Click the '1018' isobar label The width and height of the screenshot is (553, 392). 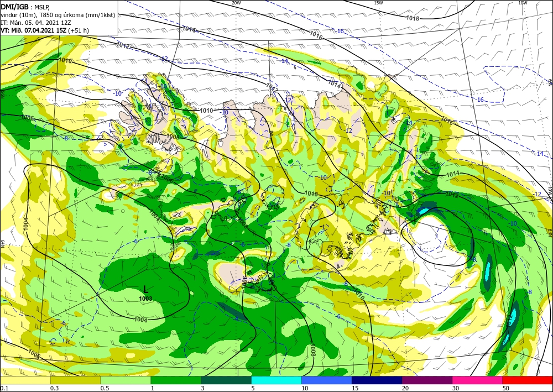coord(413,18)
